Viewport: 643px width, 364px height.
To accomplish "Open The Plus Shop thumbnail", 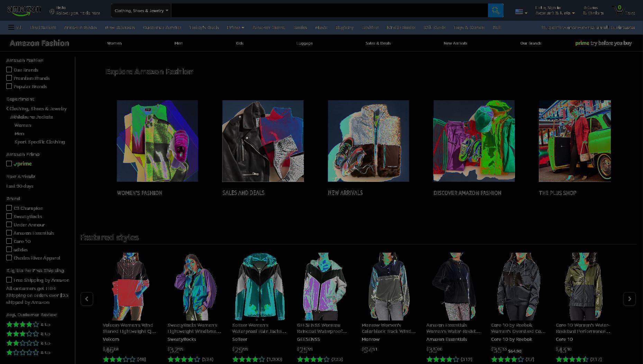I will point(575,141).
